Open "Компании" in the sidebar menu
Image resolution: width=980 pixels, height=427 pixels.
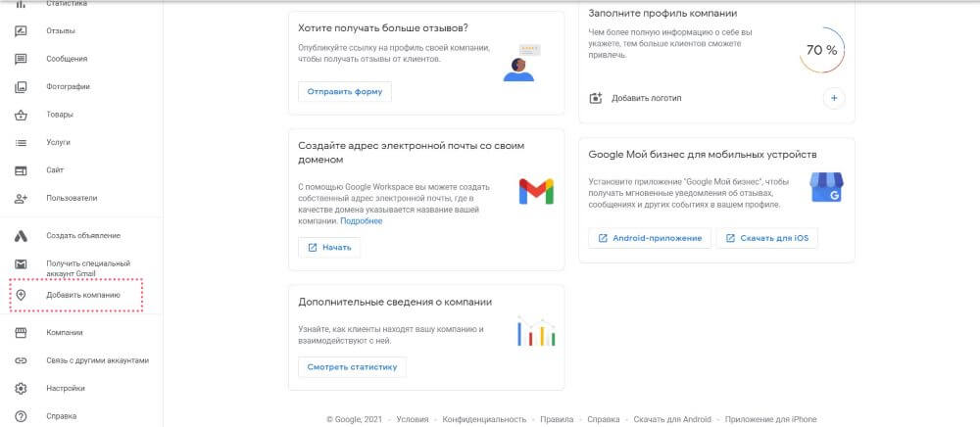65,332
